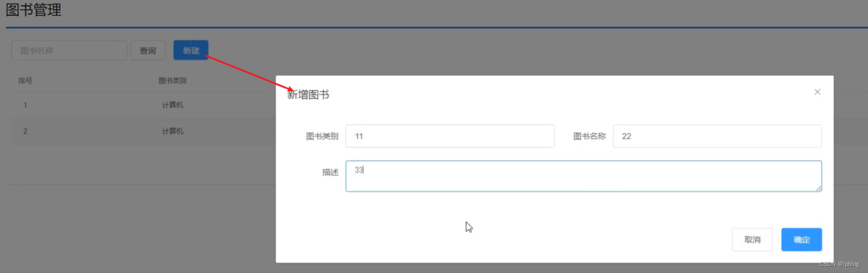Click the 图书类别 column header
This screenshot has height=273, width=868.
click(173, 80)
